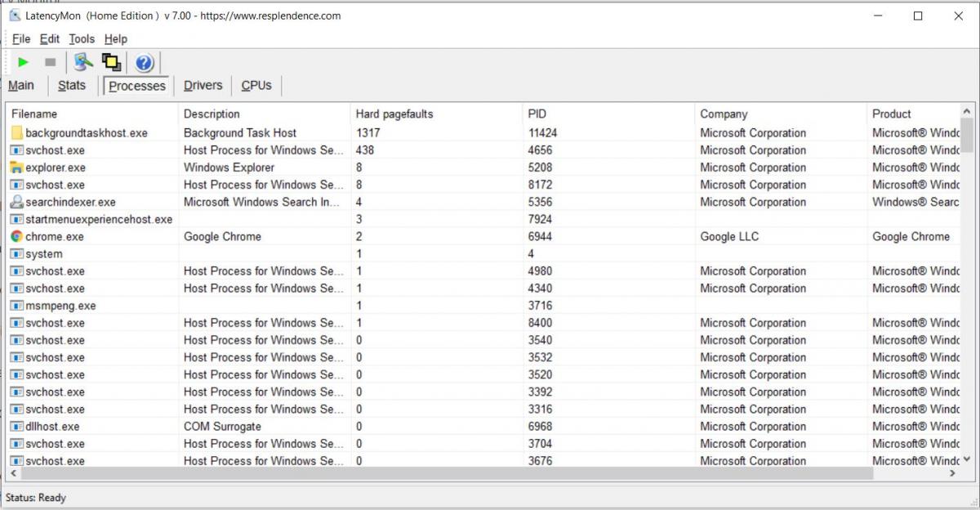The height and width of the screenshot is (510, 980).
Task: Click the msmpeng.exe row icon
Action: coord(17,306)
